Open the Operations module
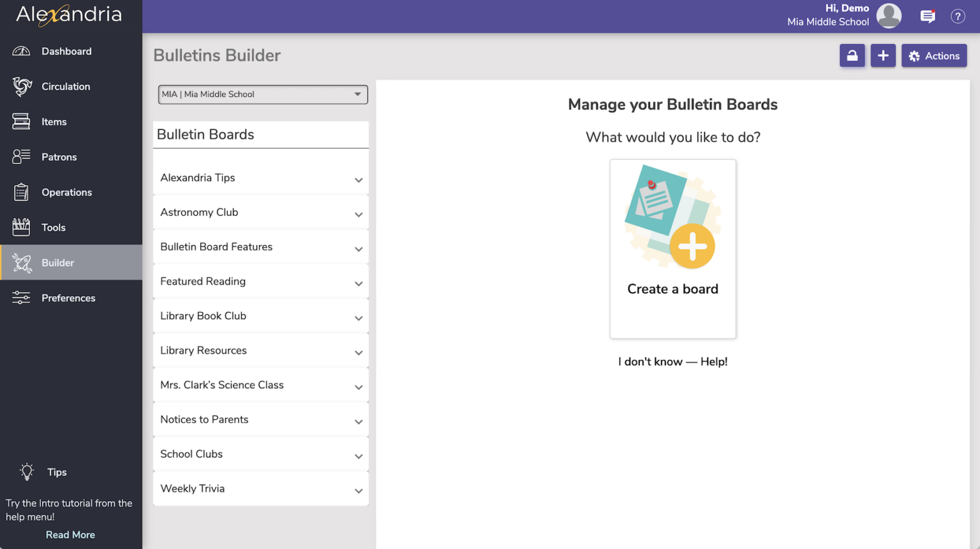Image resolution: width=980 pixels, height=549 pixels. pyautogui.click(x=66, y=192)
